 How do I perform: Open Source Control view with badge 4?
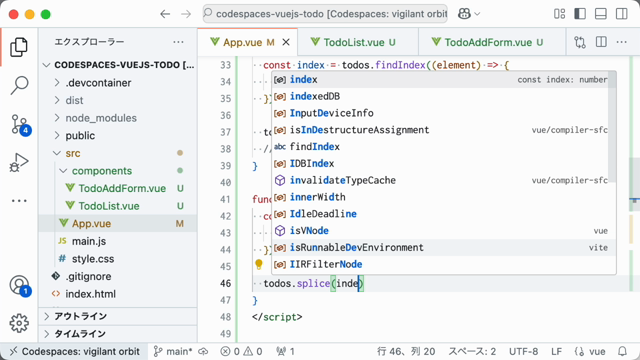[x=20, y=124]
